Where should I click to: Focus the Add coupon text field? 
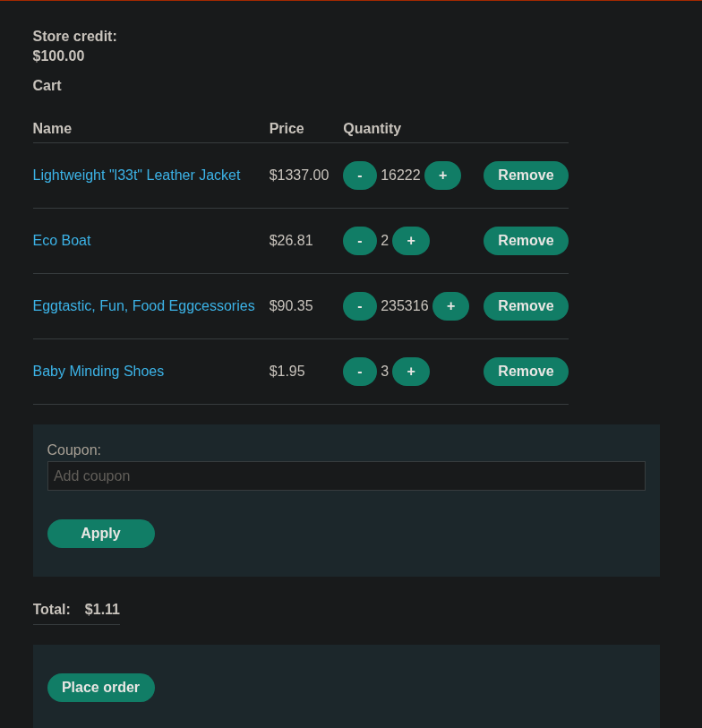[x=346, y=476]
